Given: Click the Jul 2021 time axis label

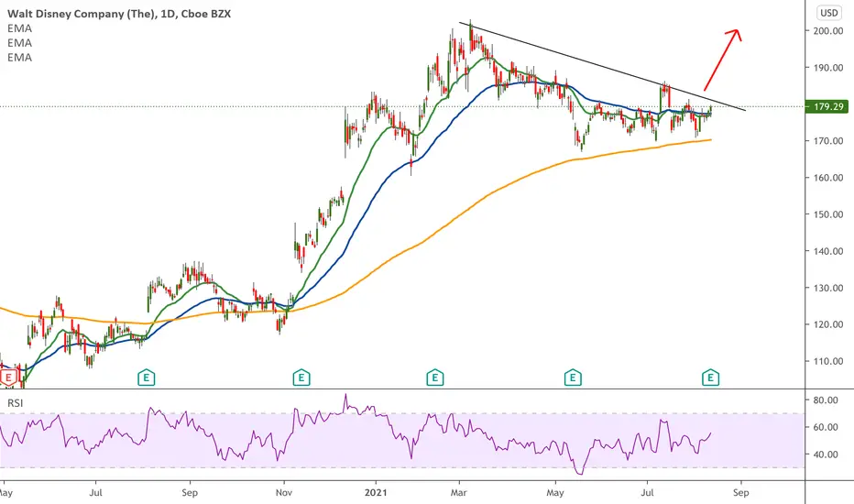Looking at the screenshot, I should (x=647, y=493).
